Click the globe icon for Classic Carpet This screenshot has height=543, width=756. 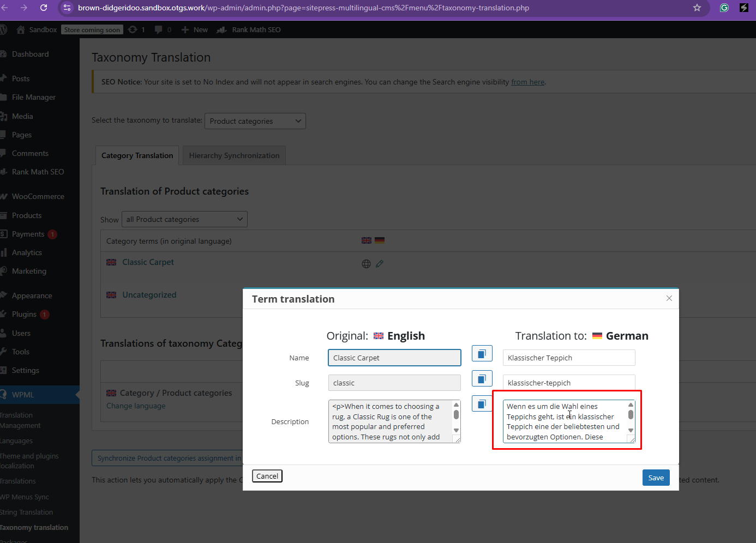click(x=367, y=264)
